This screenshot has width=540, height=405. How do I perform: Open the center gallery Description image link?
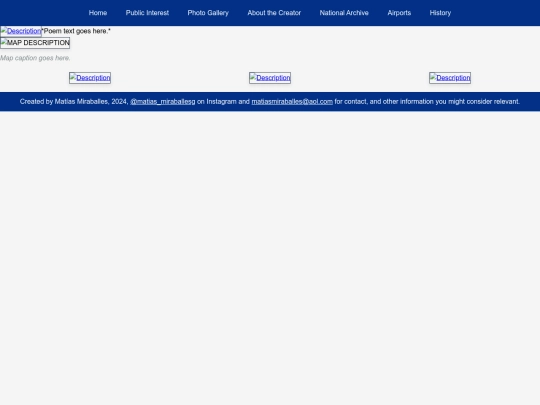tap(270, 78)
